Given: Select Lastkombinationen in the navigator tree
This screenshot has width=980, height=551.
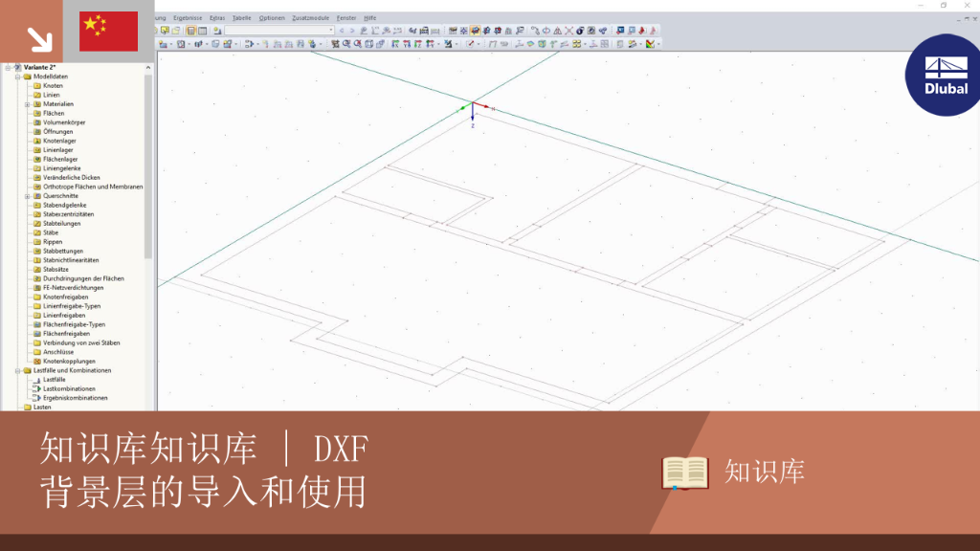Looking at the screenshot, I should [69, 388].
